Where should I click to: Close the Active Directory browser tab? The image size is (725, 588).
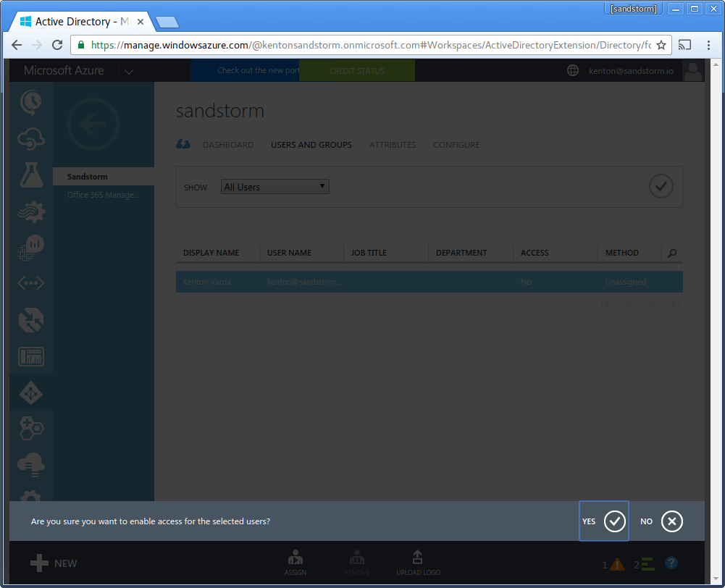tap(141, 22)
